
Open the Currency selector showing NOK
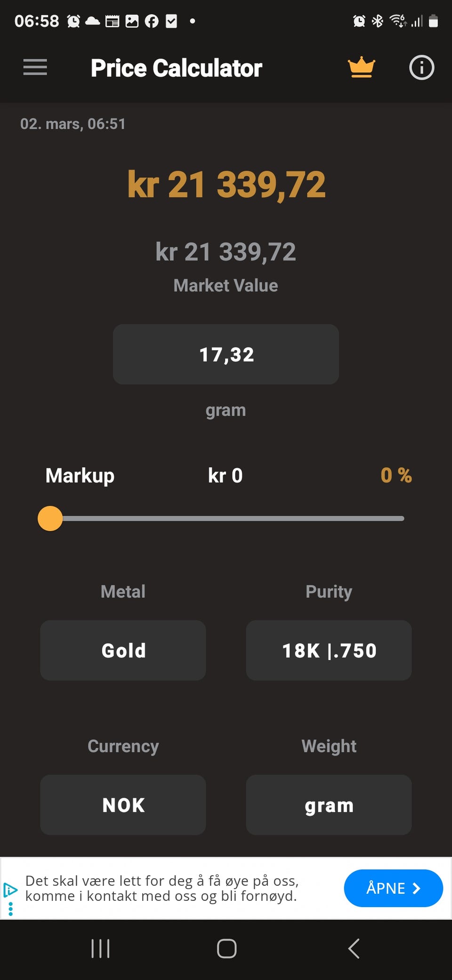pyautogui.click(x=123, y=805)
